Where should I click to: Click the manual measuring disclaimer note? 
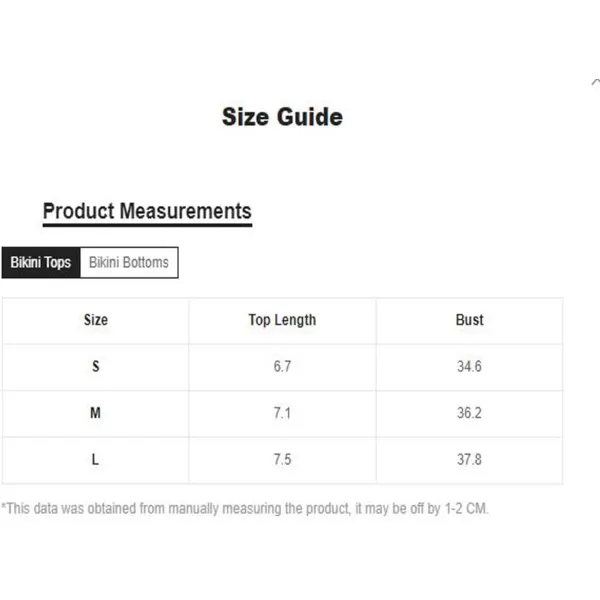coord(245,509)
